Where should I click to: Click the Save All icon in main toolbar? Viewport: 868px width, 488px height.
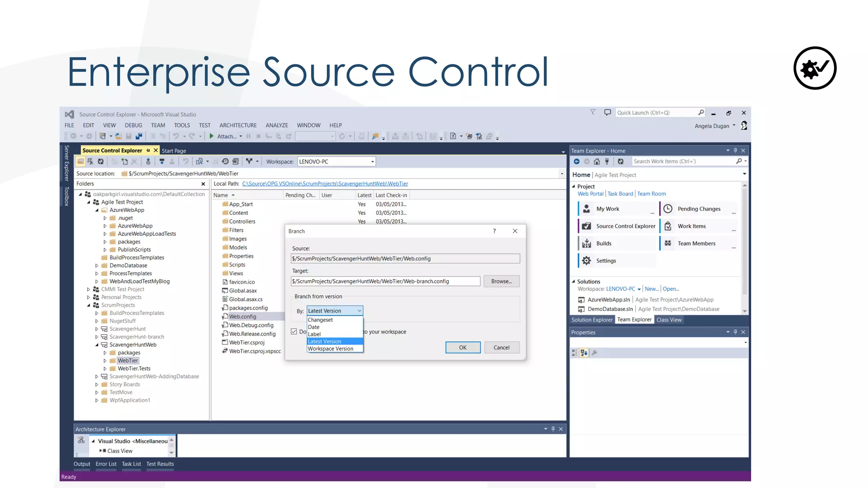[x=139, y=136]
